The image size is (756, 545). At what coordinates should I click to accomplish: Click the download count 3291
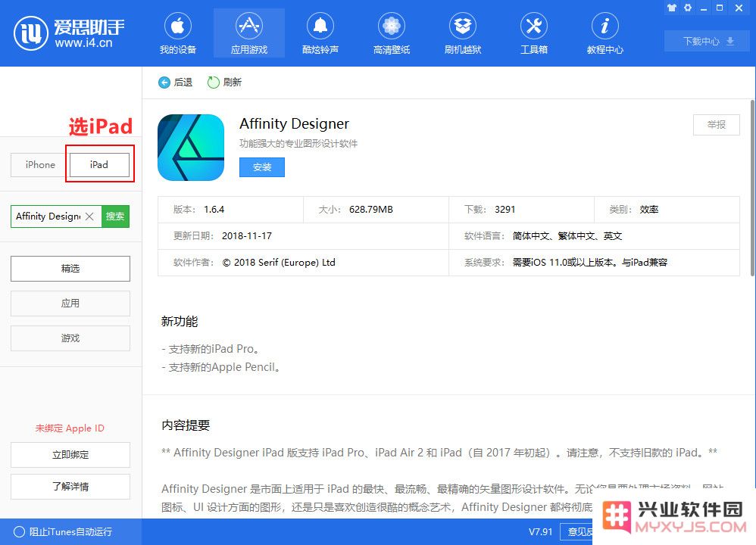[505, 210]
